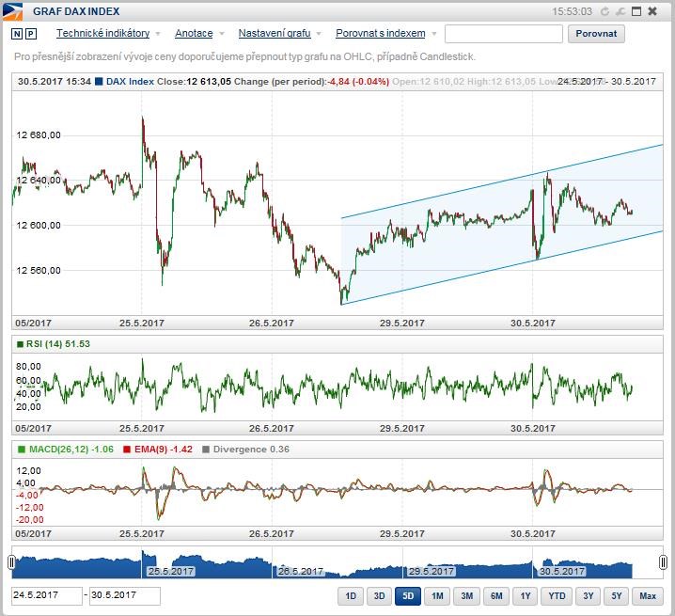Select the 1Y range button
Image resolution: width=675 pixels, height=616 pixels.
(525, 595)
